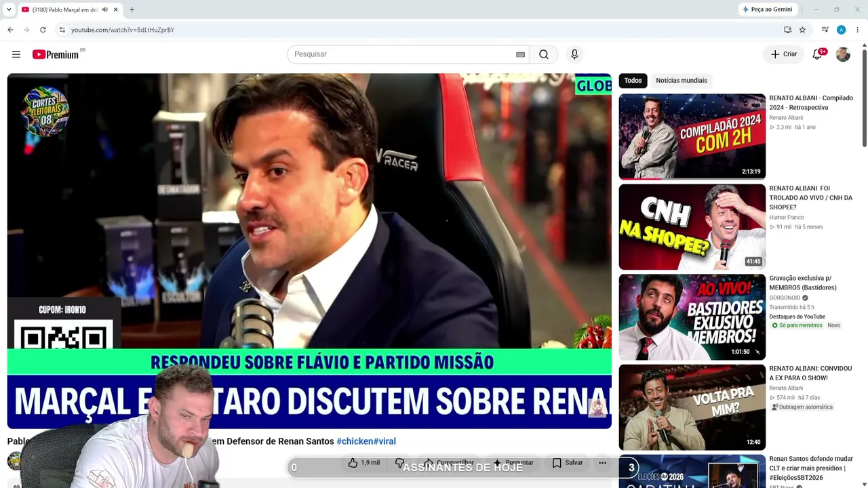
Task: Open 'RENATO ALBANI: CONVIDOU A EX PARA O SHOW!'
Action: tap(810, 373)
